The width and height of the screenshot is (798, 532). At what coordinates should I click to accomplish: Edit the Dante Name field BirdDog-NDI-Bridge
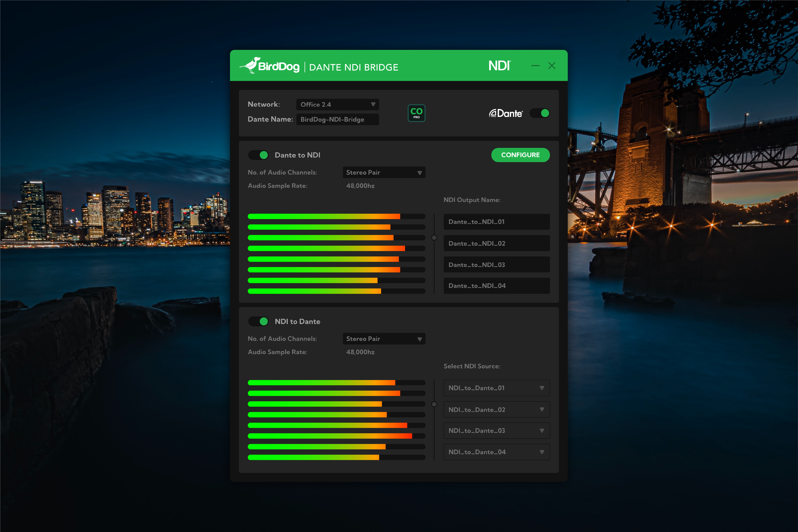pyautogui.click(x=338, y=119)
